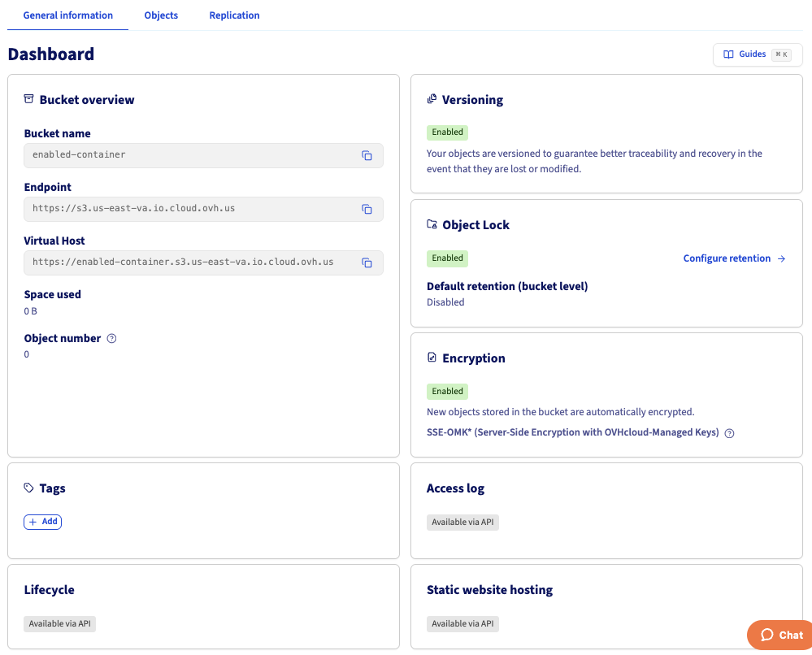Copy the Virtual Host URL
This screenshot has width=812, height=655.
367,262
